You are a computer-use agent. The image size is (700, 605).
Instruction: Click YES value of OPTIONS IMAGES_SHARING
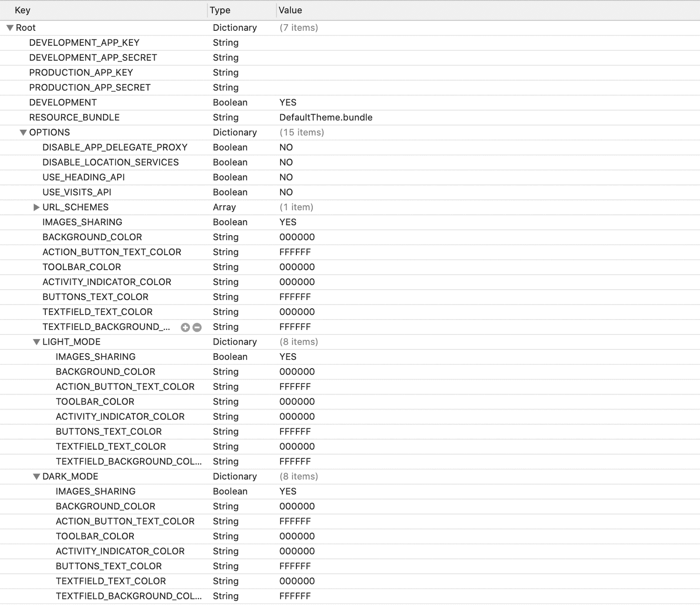point(288,223)
